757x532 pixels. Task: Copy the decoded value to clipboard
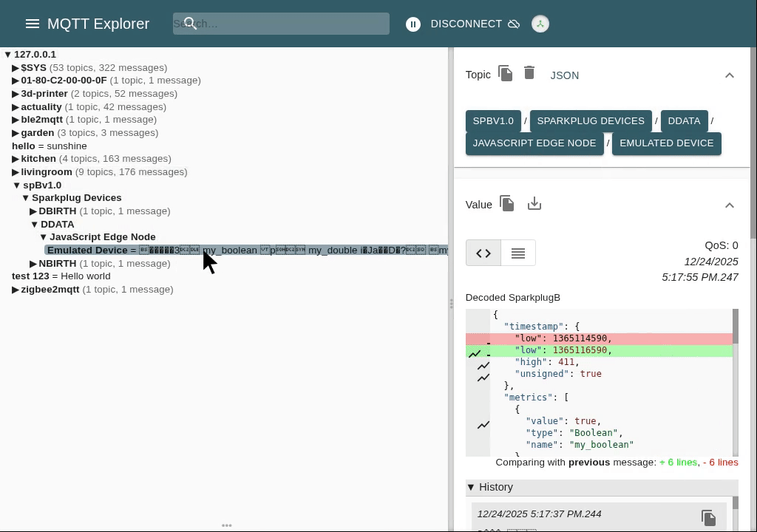(507, 203)
